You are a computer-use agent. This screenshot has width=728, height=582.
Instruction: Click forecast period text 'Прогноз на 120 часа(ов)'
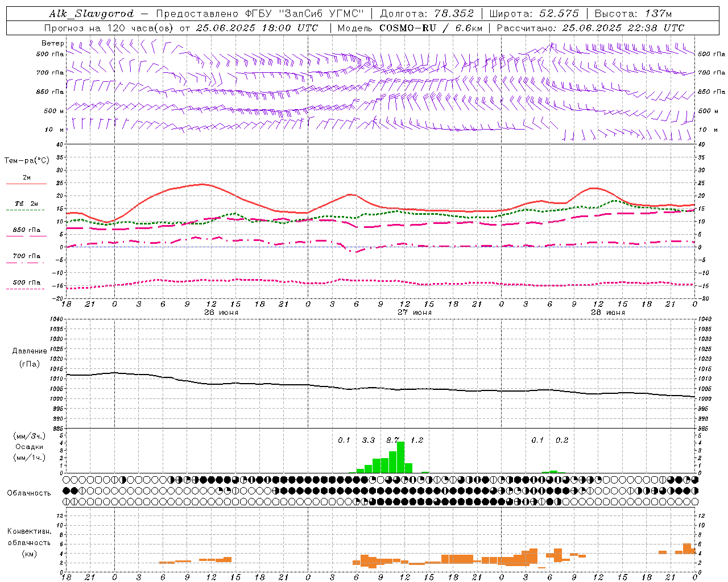point(109,28)
